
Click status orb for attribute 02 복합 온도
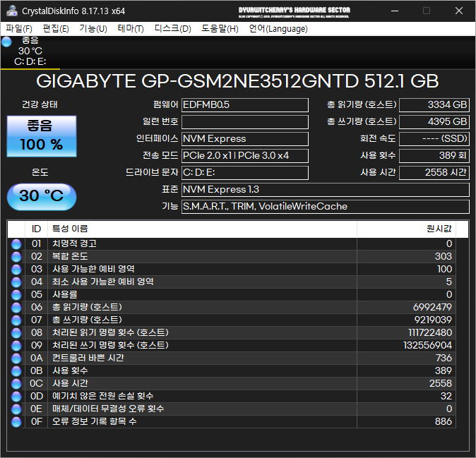(16, 257)
